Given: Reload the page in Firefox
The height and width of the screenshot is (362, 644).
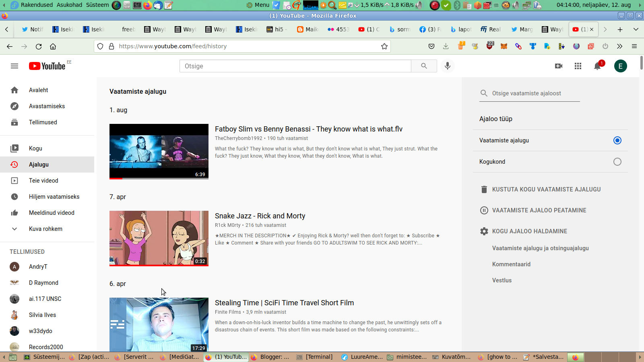Looking at the screenshot, I should click(39, 46).
